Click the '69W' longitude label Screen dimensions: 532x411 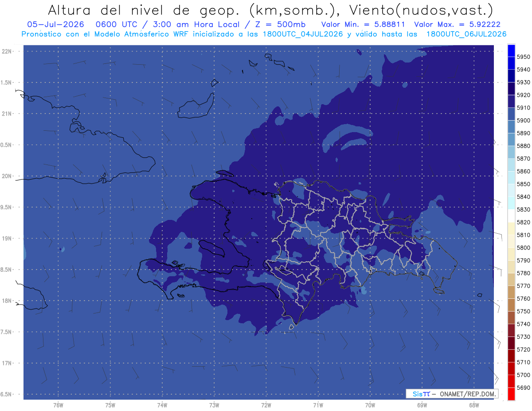point(422,405)
